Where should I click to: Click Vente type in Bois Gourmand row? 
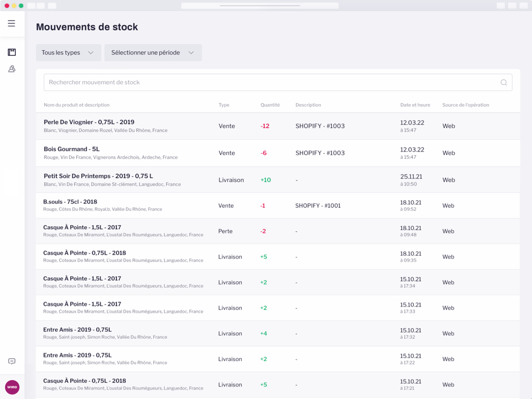tap(227, 153)
